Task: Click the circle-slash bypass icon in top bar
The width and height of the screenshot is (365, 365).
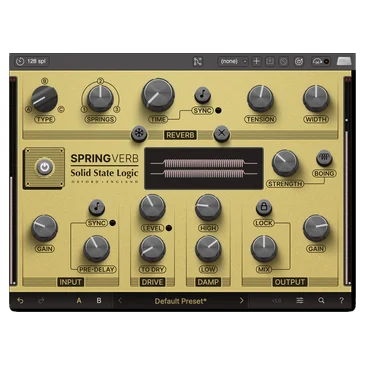Action: coord(284,62)
